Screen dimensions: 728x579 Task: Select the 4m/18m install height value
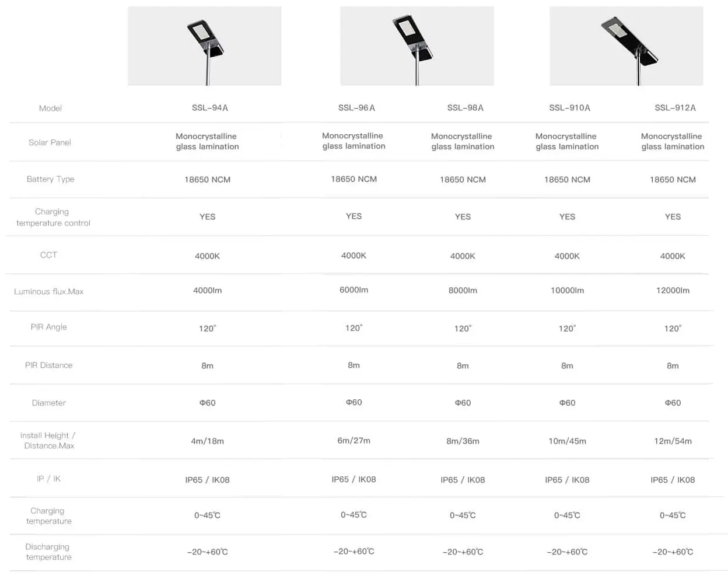208,441
